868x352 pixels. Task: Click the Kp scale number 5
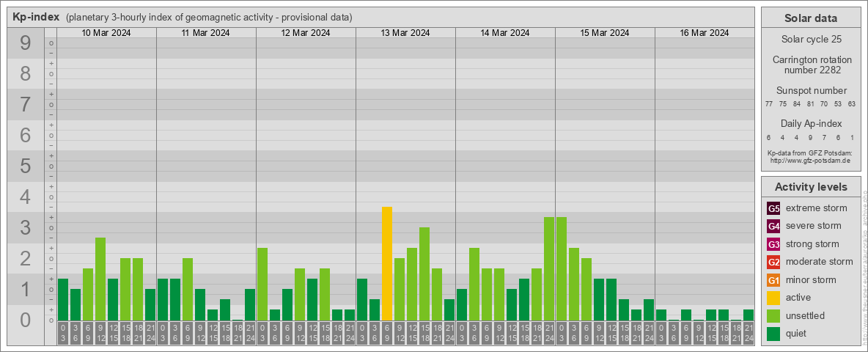[26, 166]
